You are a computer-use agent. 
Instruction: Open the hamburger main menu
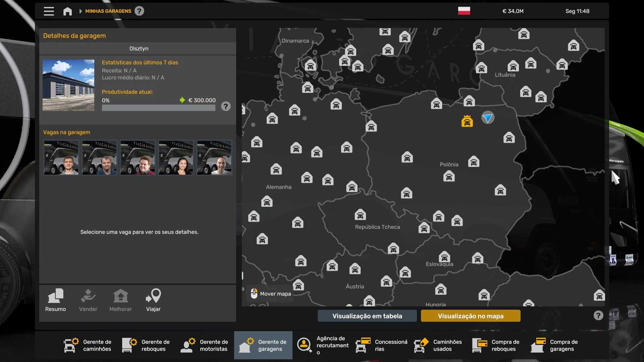[x=49, y=11]
